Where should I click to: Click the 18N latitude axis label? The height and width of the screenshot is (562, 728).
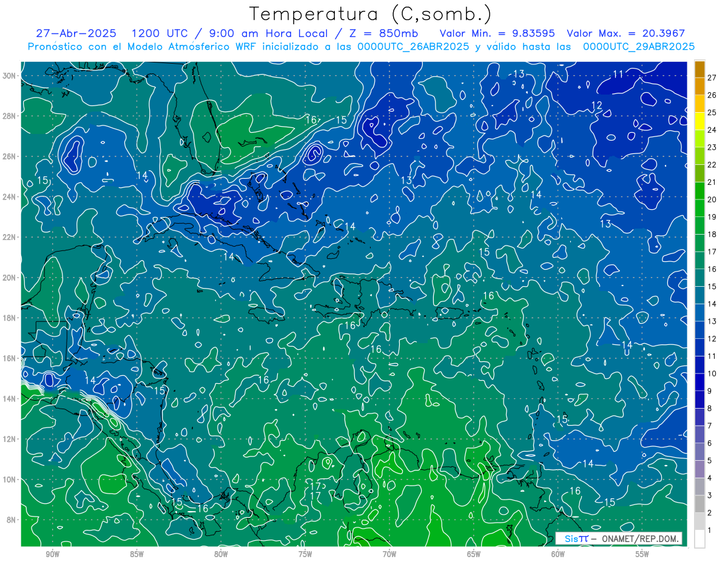[10, 318]
